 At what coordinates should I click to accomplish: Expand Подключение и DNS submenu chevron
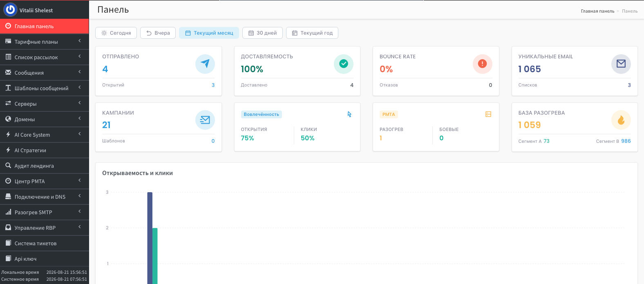click(x=80, y=196)
